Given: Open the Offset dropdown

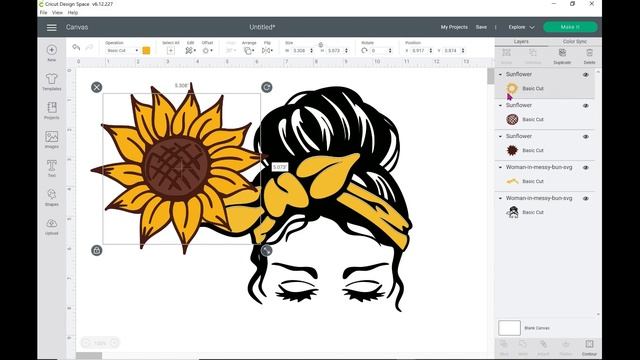Looking at the screenshot, I should [207, 51].
